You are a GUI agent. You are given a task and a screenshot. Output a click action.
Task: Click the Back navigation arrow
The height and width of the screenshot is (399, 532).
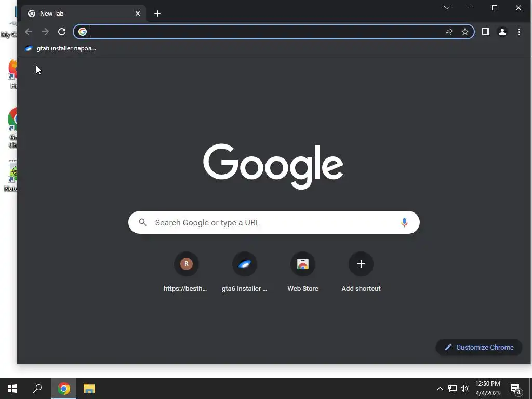tap(29, 32)
